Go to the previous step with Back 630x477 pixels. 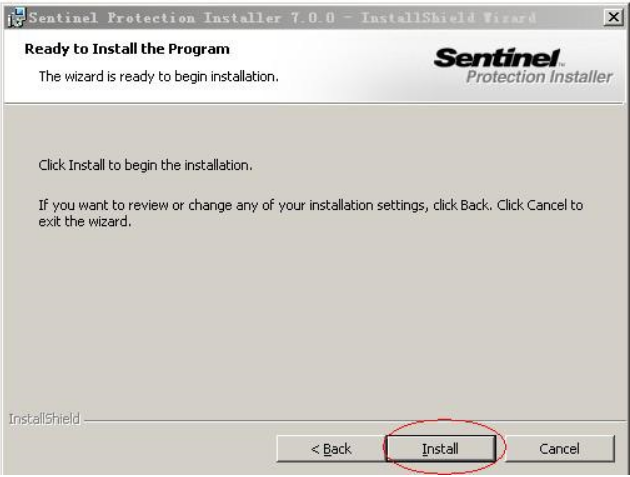click(331, 448)
